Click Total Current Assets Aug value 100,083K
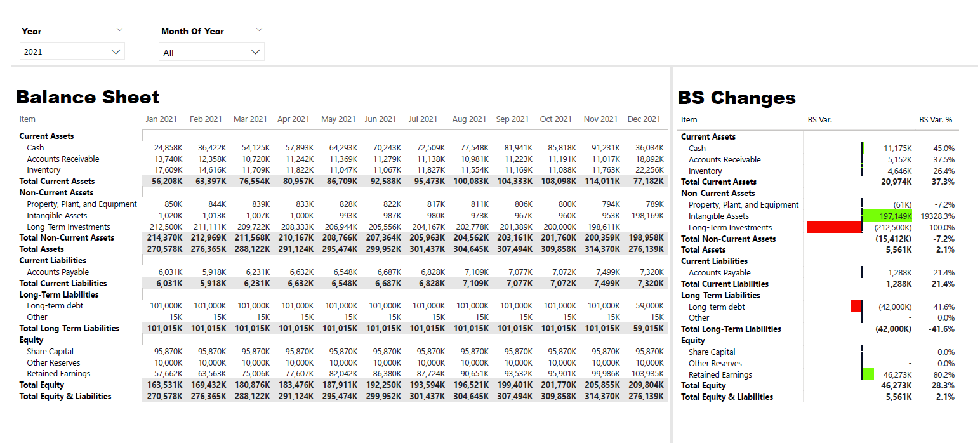 470,181
